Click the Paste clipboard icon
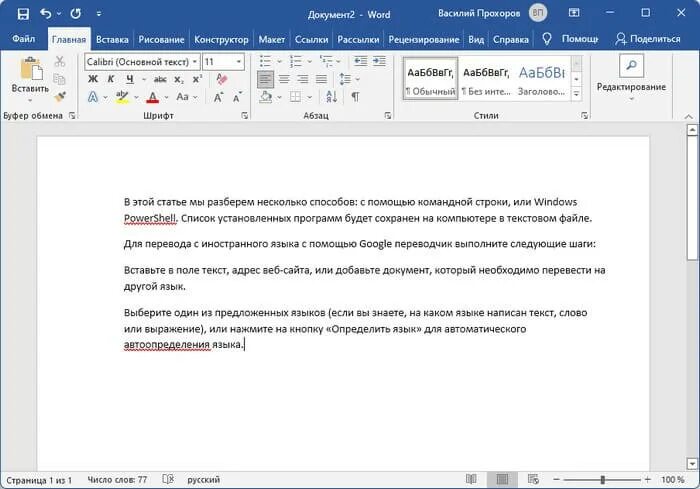The image size is (700, 489). (31, 69)
